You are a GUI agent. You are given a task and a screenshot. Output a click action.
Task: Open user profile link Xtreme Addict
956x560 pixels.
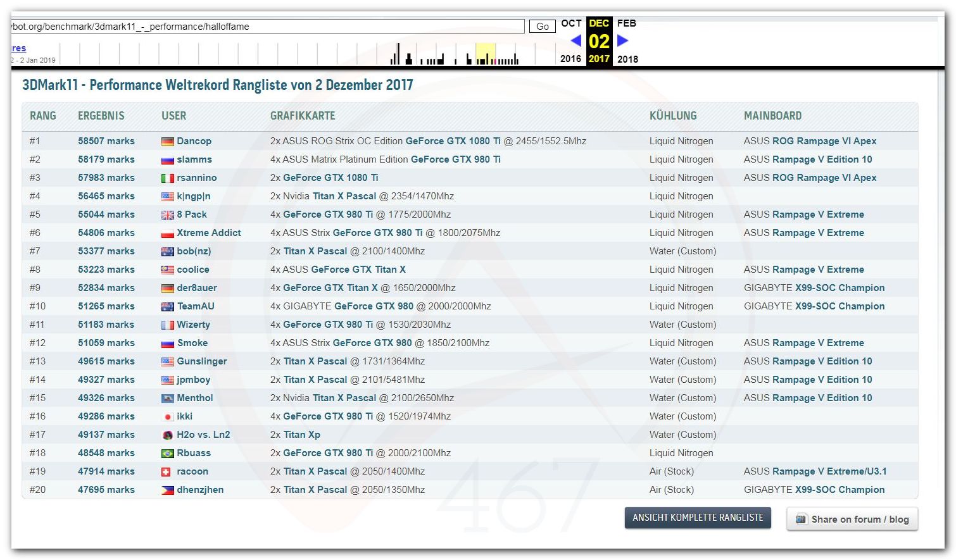(209, 233)
